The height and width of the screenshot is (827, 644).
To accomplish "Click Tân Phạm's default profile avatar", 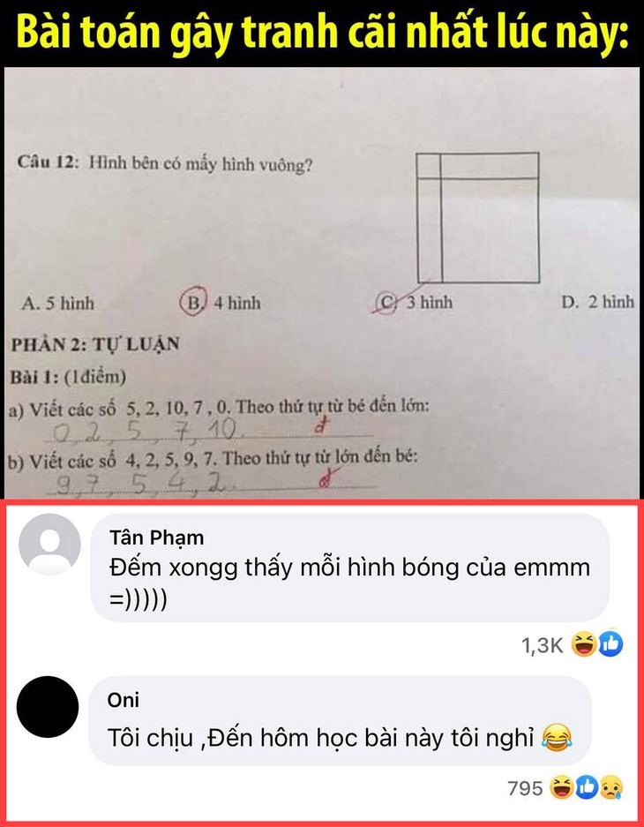I will coord(49,545).
